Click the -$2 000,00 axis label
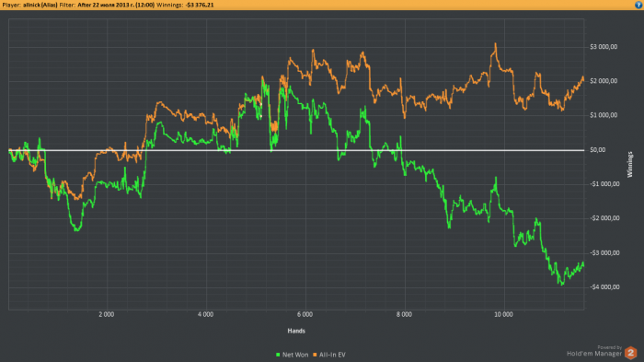Screen dimensions: 644x362 pyautogui.click(x=604, y=218)
